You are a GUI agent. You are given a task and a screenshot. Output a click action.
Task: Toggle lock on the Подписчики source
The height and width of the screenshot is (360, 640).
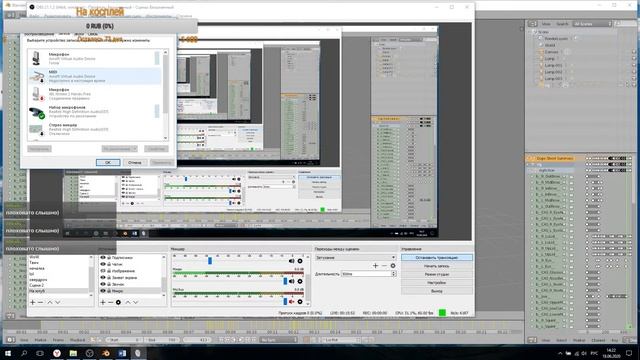(109, 258)
